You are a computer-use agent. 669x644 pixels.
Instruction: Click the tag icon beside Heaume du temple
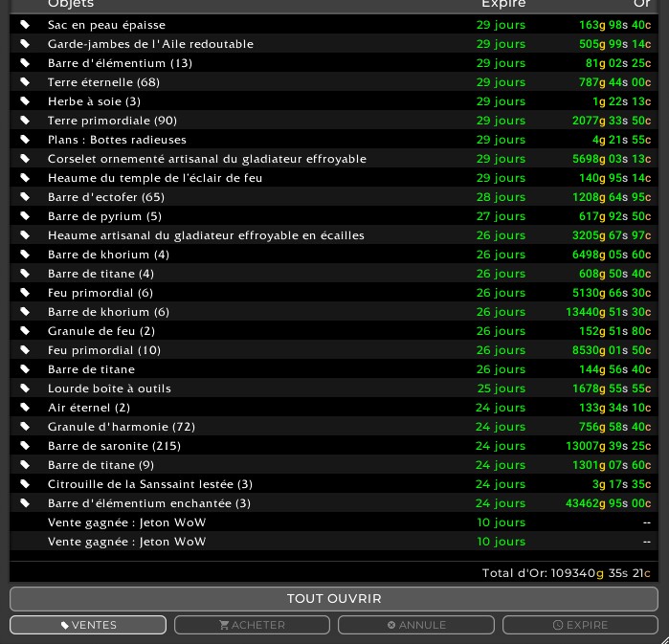(x=25, y=178)
